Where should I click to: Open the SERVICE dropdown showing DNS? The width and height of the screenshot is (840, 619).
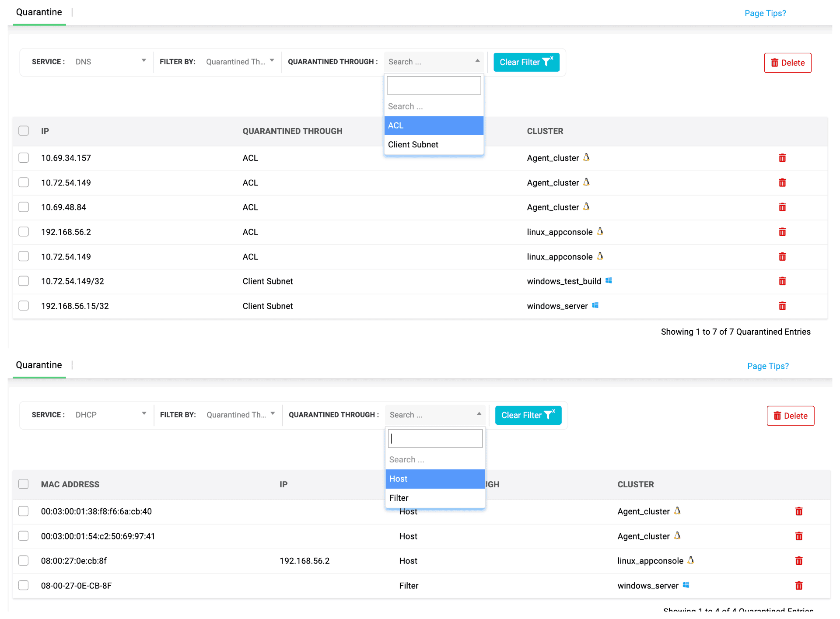tap(110, 62)
